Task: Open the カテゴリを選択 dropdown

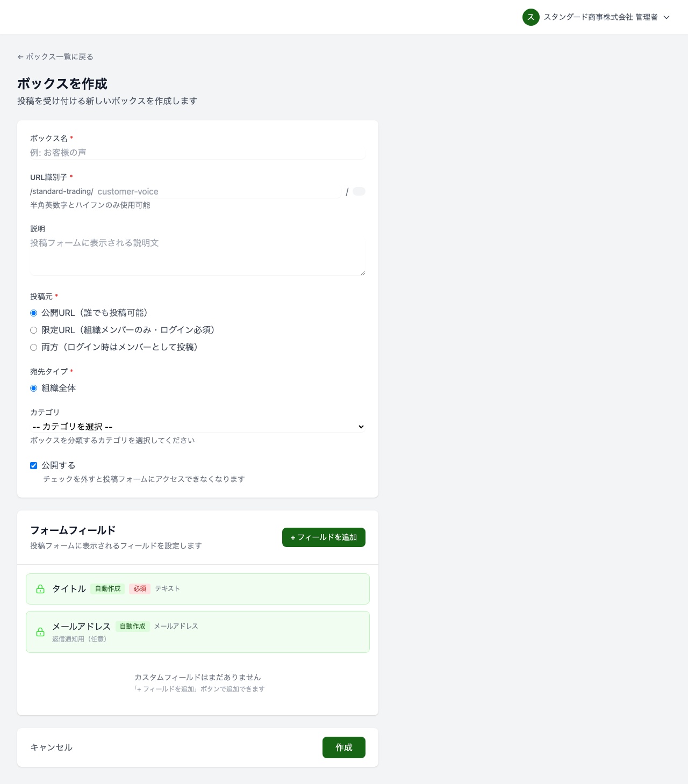Action: (197, 427)
